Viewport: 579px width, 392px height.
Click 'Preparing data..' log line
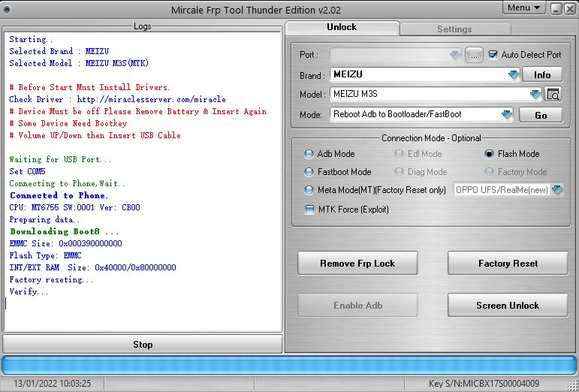(x=44, y=219)
